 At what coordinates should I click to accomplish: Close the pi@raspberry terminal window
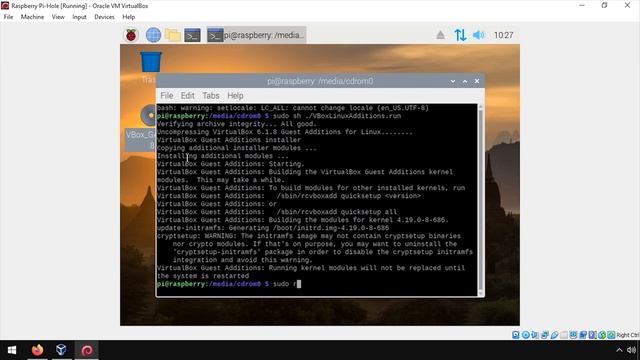coord(477,81)
